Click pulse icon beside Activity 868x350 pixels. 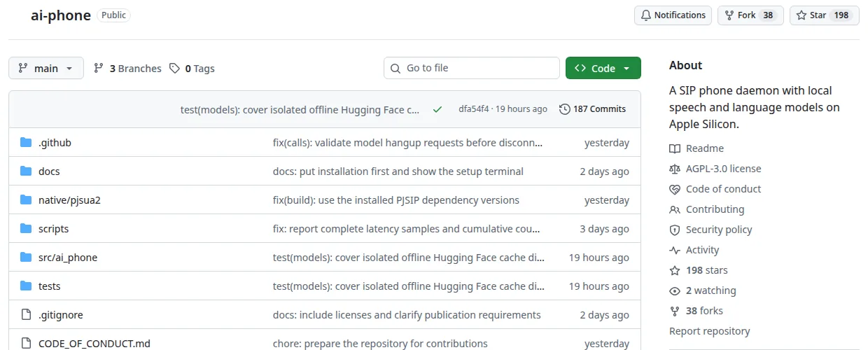(x=675, y=250)
